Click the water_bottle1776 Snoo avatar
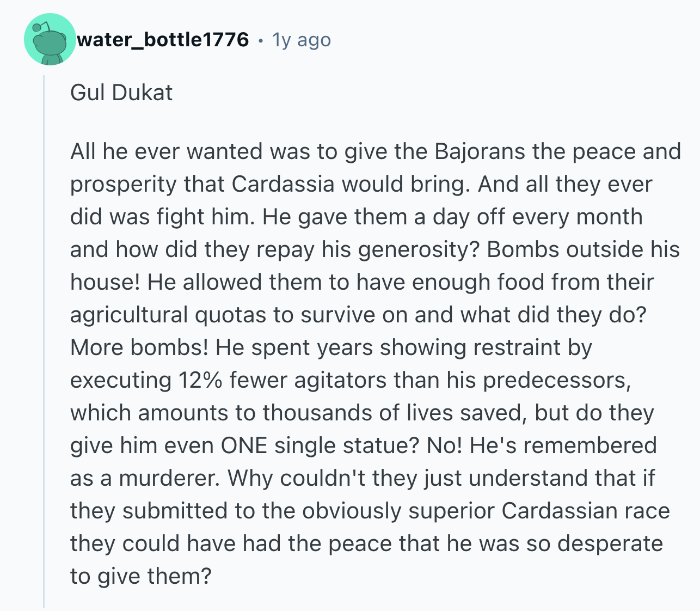Screen dimensions: 700x611 click(x=50, y=40)
